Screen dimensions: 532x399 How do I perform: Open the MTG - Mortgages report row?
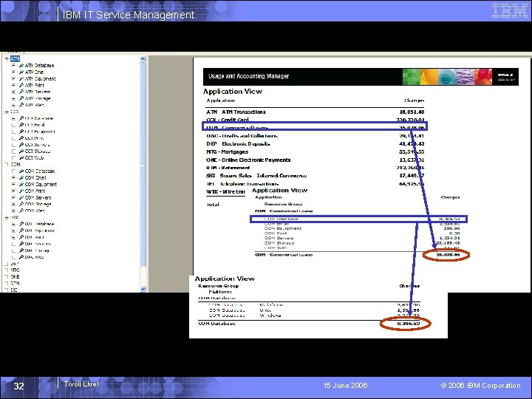[316, 152]
